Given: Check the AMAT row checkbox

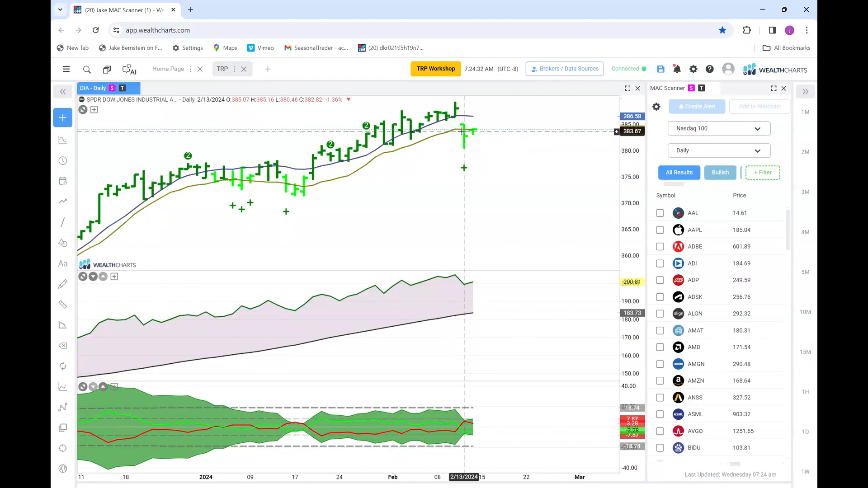Looking at the screenshot, I should point(660,331).
